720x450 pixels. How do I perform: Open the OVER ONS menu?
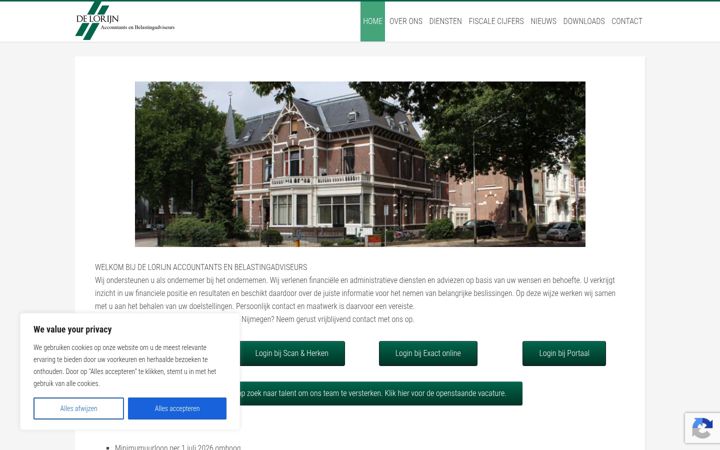pyautogui.click(x=406, y=21)
